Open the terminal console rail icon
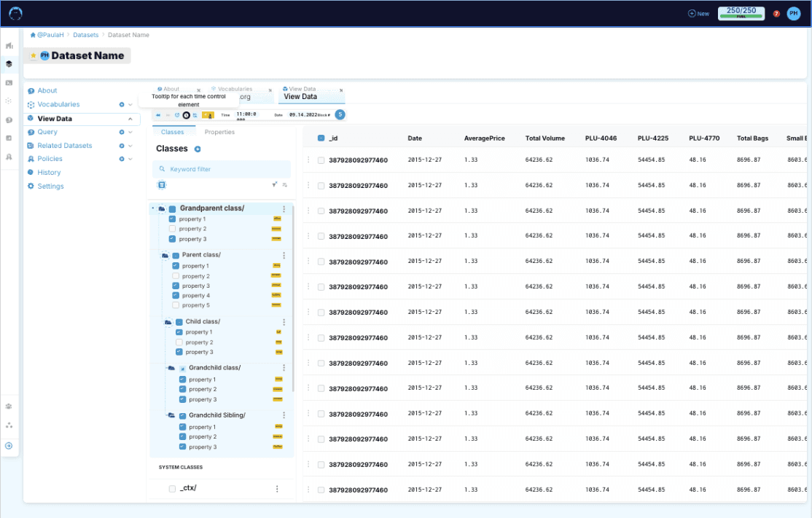Screen dimensions: 812x518 tap(9, 83)
